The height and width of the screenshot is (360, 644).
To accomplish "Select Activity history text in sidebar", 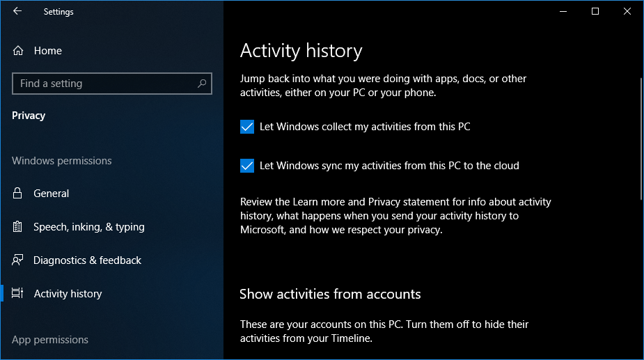I will tap(68, 294).
